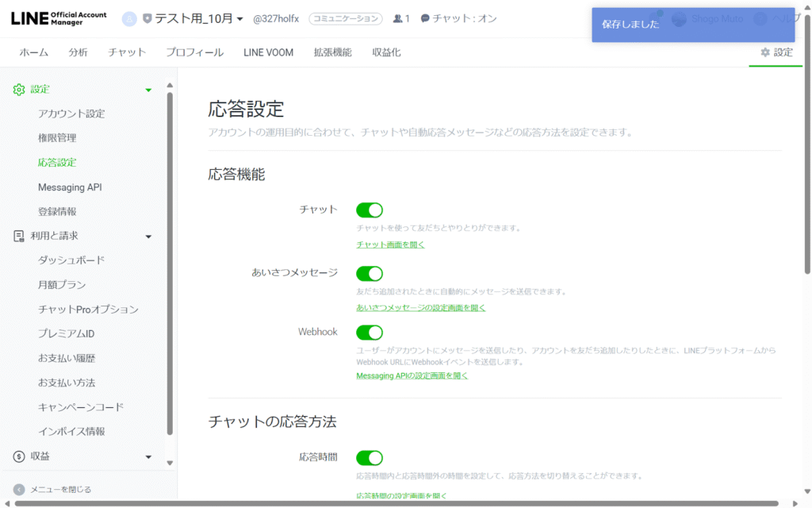The image size is (812, 508).
Task: Collapse the 設定 sidebar section arrow
Action: click(148, 90)
